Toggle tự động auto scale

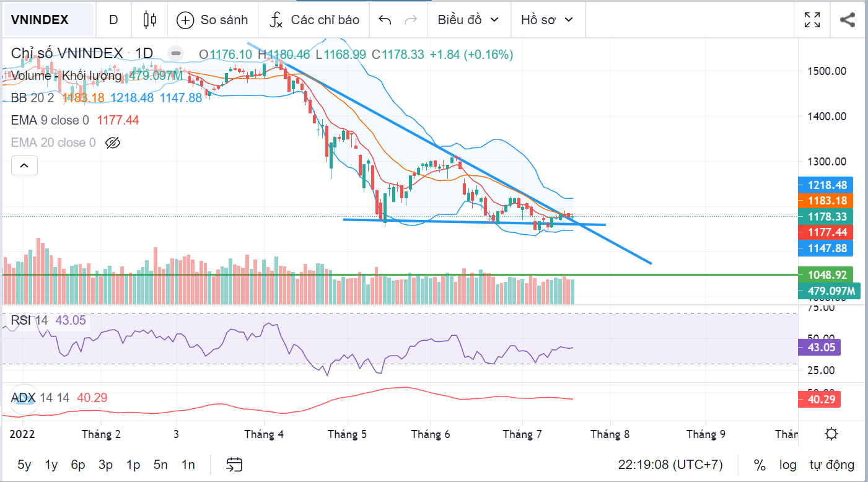point(832,465)
